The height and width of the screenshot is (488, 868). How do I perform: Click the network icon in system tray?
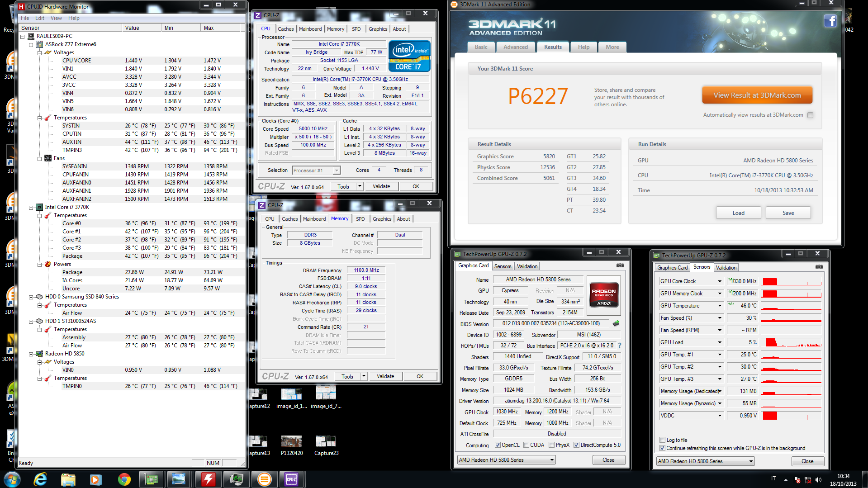pyautogui.click(x=807, y=480)
